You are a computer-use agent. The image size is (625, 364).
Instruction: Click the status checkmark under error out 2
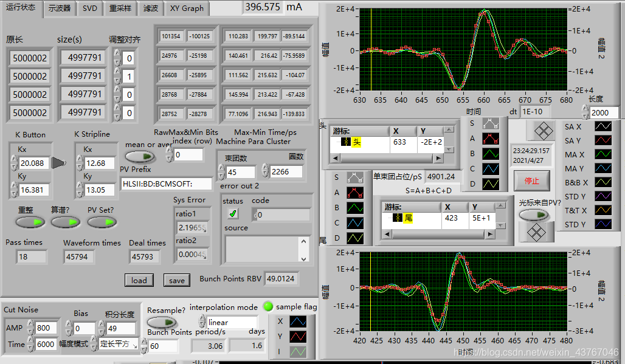click(233, 214)
